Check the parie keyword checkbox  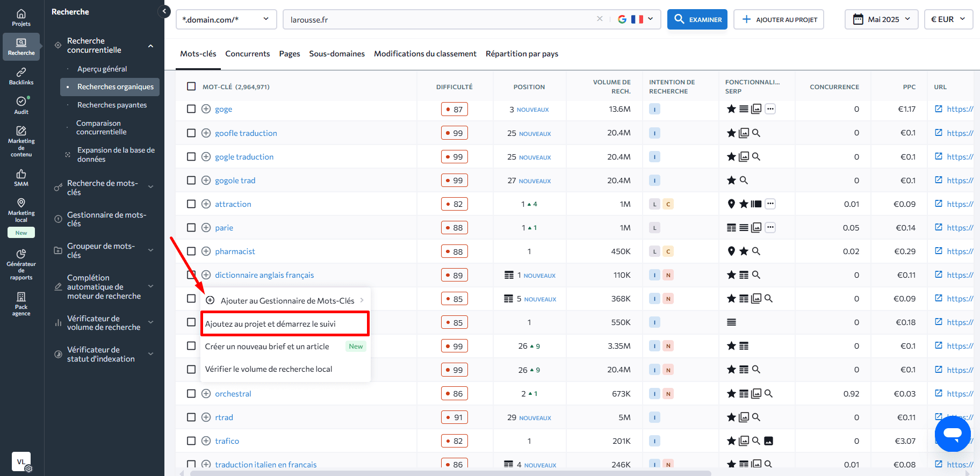[x=191, y=228]
